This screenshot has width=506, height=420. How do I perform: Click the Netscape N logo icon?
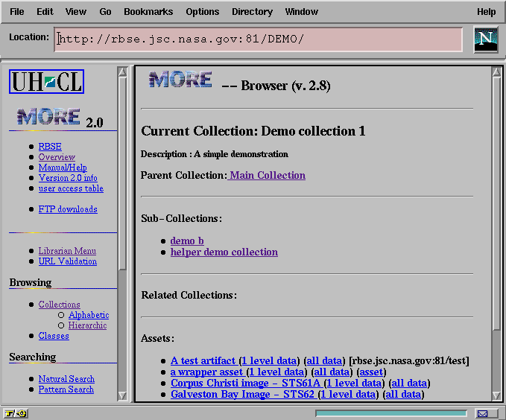tap(486, 39)
